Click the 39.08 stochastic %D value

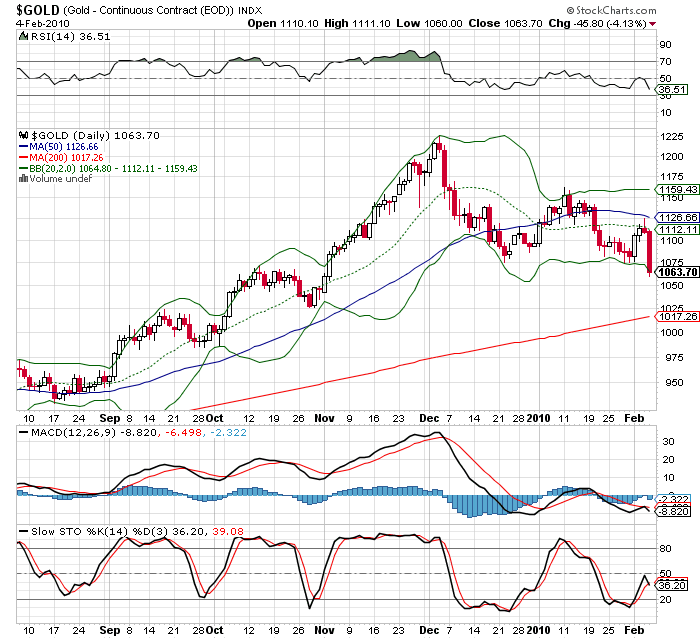click(228, 531)
